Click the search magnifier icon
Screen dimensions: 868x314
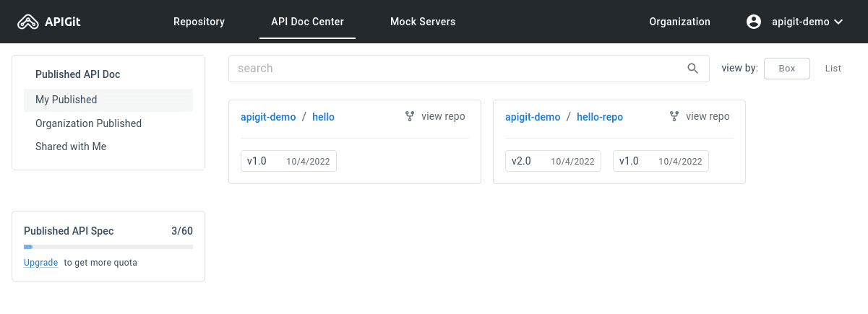coord(692,69)
